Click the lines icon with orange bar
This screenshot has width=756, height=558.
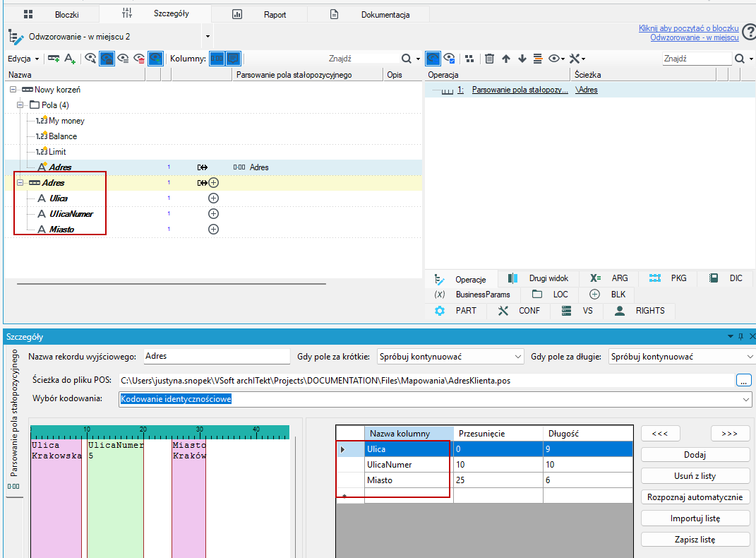point(538,59)
